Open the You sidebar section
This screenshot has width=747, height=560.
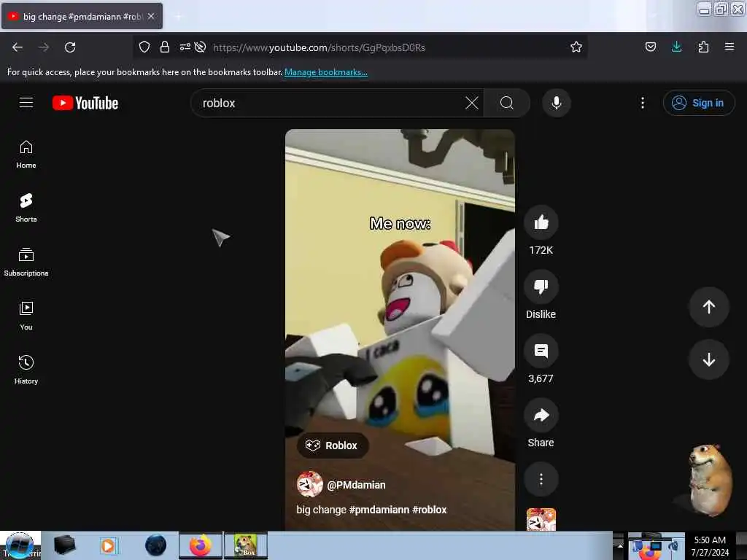click(26, 316)
